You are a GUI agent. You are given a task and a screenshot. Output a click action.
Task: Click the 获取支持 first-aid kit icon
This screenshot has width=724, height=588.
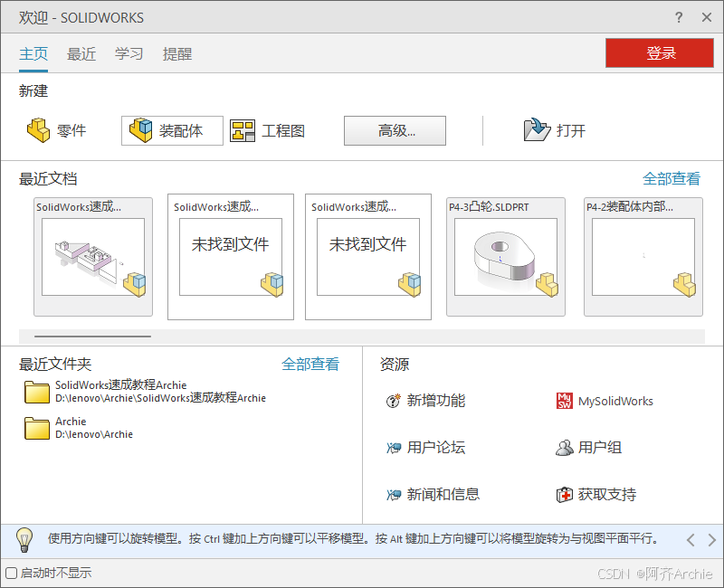point(564,495)
